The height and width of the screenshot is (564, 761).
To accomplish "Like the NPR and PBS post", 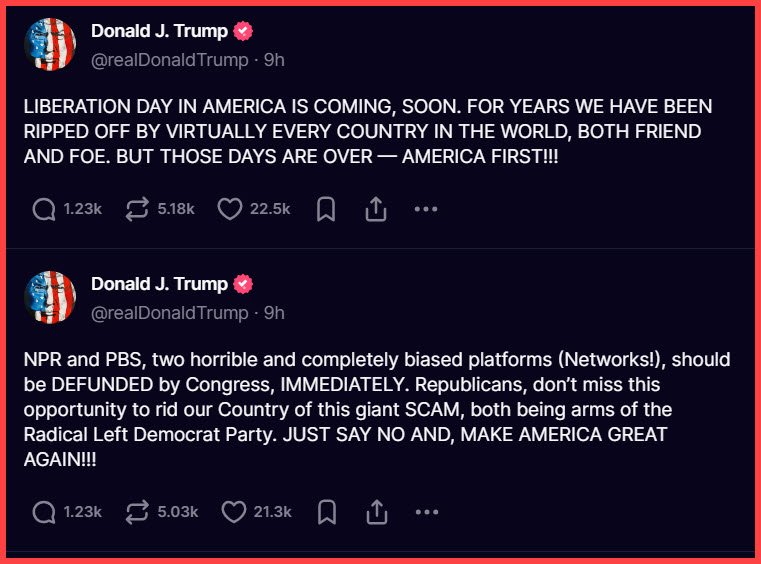I will (x=233, y=512).
